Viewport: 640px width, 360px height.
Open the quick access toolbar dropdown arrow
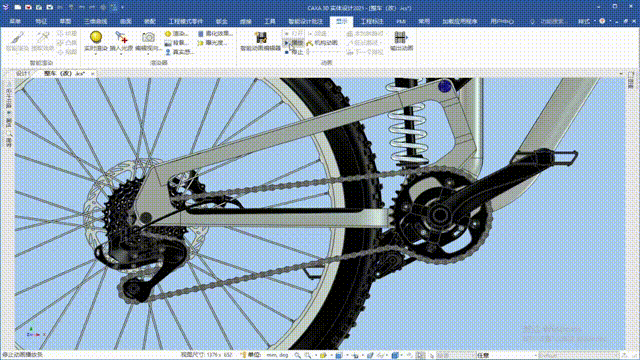(122, 7)
